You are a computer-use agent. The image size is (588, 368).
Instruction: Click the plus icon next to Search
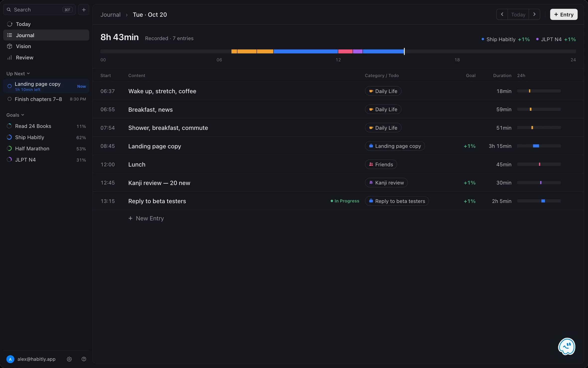coord(84,10)
